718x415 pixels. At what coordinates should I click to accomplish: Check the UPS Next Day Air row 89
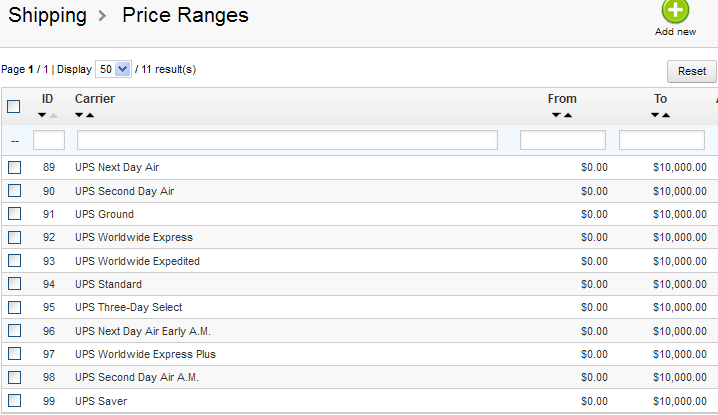click(x=15, y=167)
